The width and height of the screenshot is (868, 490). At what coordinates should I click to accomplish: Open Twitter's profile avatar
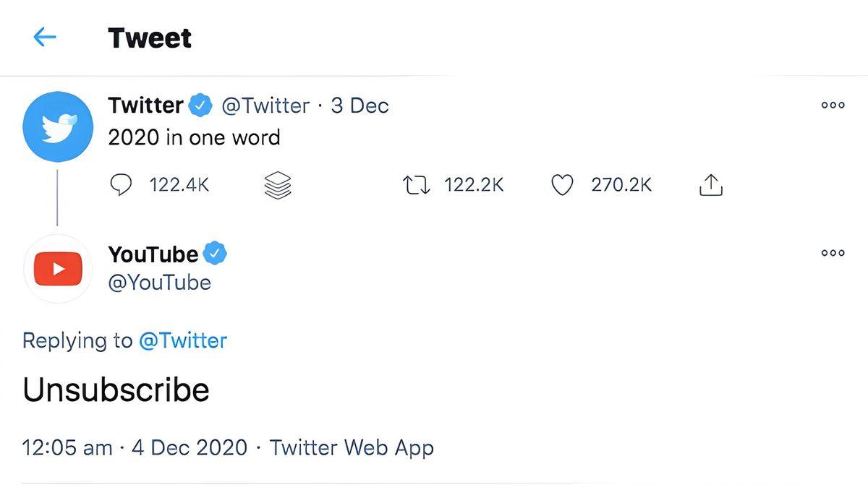(x=58, y=126)
